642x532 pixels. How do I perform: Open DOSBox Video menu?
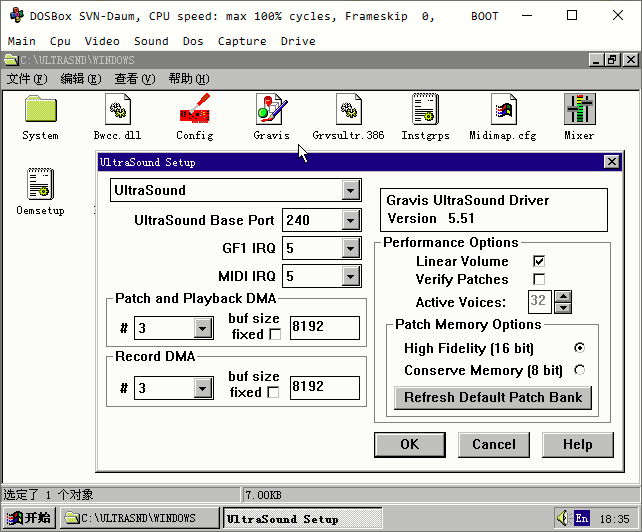[x=102, y=41]
